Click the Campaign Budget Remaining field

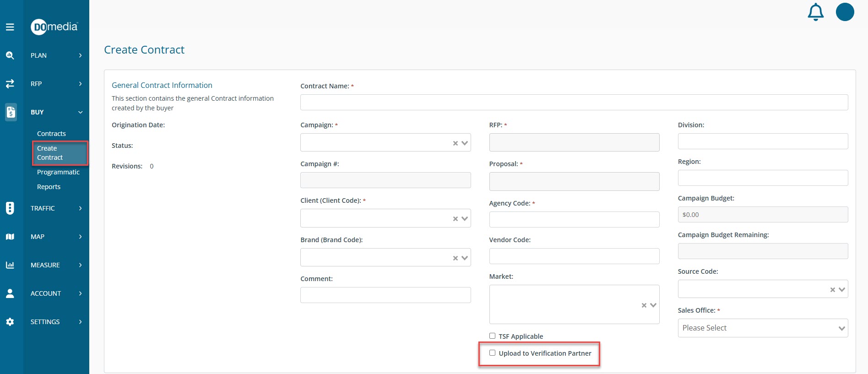click(763, 251)
